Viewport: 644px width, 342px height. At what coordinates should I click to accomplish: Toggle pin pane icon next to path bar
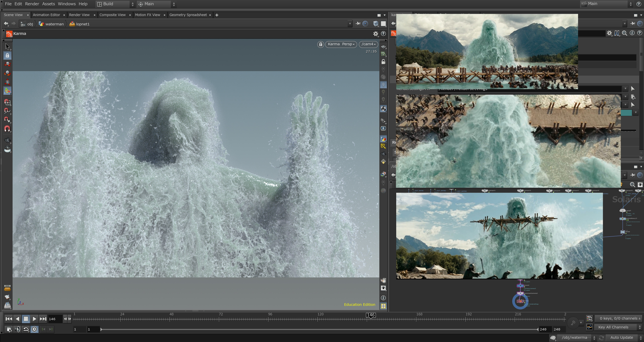click(x=358, y=24)
